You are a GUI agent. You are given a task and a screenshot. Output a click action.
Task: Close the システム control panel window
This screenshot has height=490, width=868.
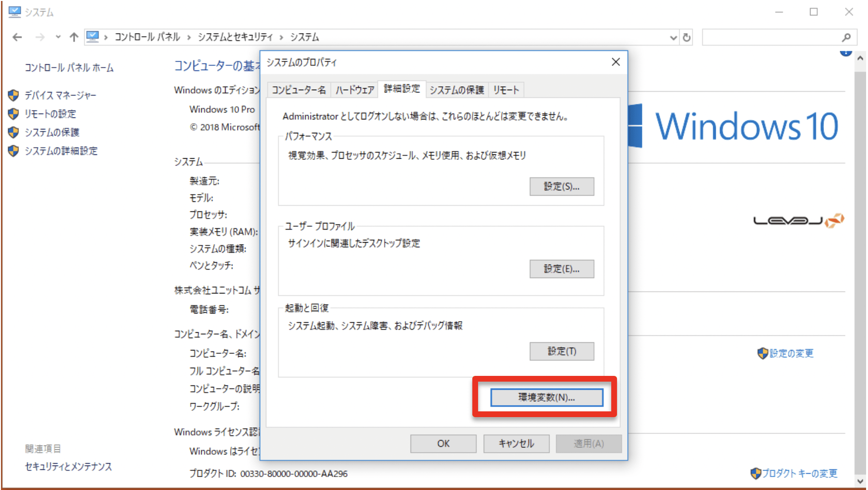point(849,12)
